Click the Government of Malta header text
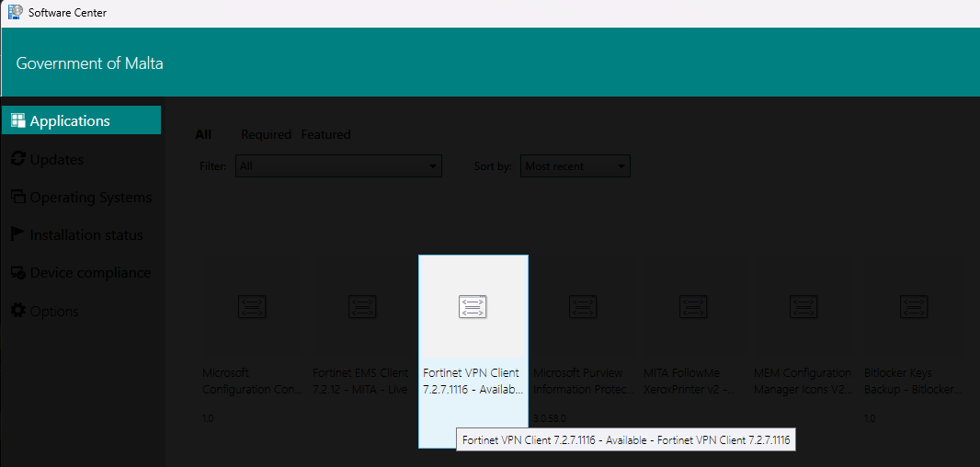980x467 pixels. click(89, 63)
